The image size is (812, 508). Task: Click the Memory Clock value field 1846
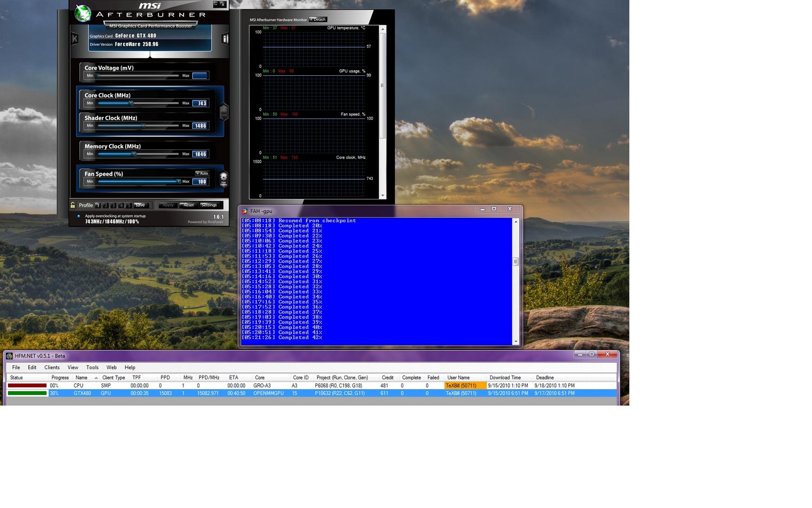[x=200, y=154]
